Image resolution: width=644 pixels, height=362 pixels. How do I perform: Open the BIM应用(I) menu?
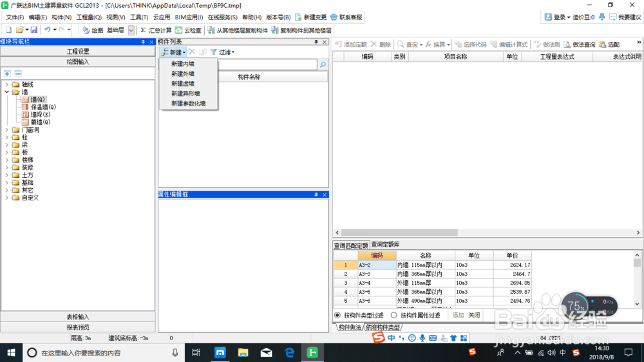(x=189, y=17)
